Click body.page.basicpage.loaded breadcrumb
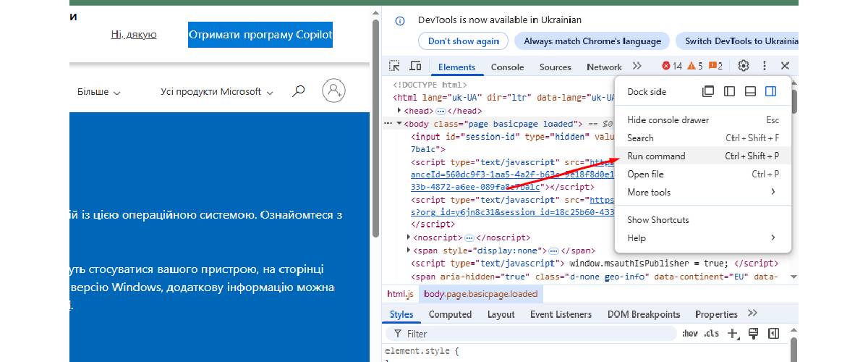Image resolution: width=868 pixels, height=362 pixels. coord(480,294)
